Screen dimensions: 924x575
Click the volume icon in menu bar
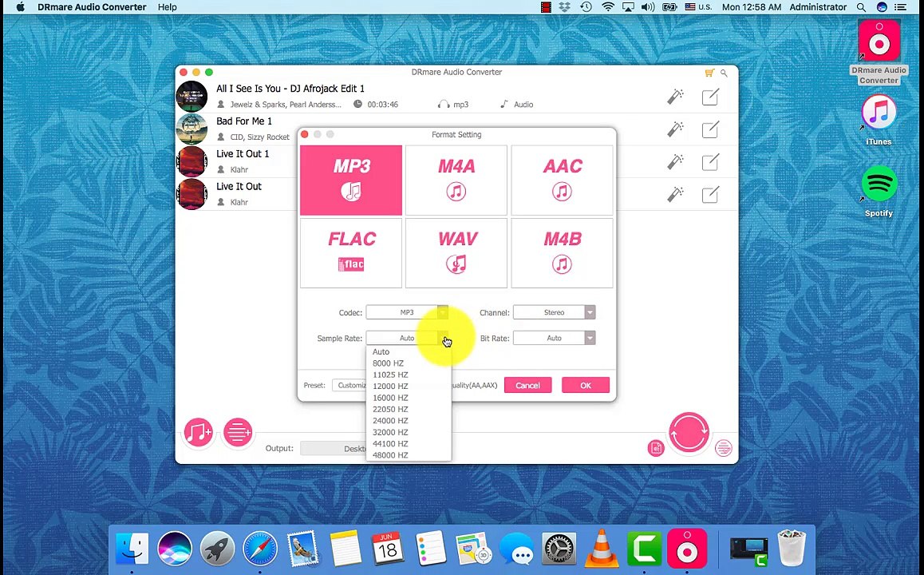coord(648,7)
